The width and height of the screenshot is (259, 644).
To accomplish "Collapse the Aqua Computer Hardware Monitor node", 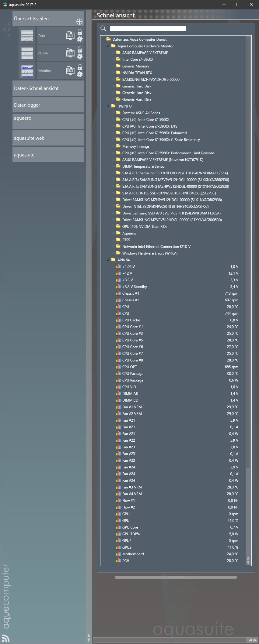I will coord(108,46).
